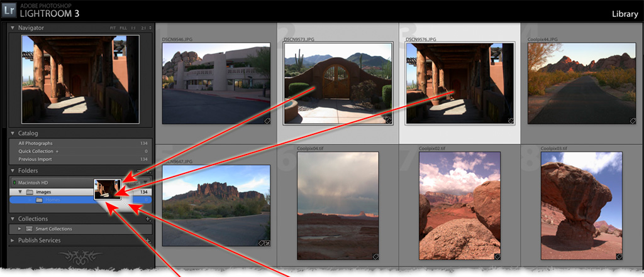Click the badge icon on DSCN9573.JPG thumbnail
This screenshot has width=644, height=277.
(388, 121)
